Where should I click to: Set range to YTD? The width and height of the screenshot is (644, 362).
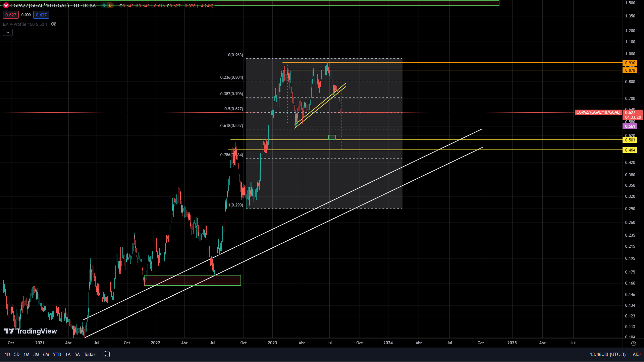[x=57, y=354]
